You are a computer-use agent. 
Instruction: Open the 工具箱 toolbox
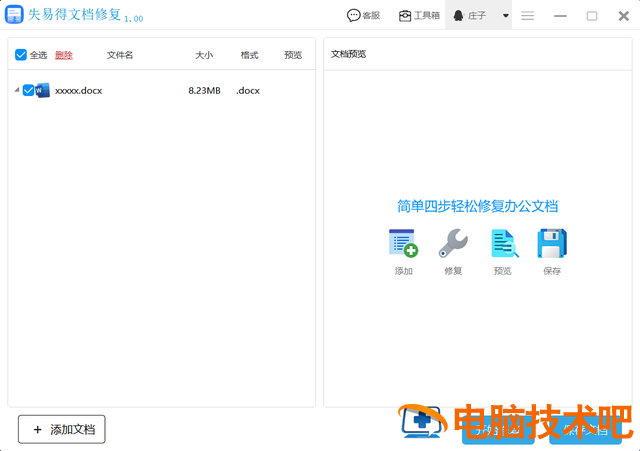(x=419, y=16)
